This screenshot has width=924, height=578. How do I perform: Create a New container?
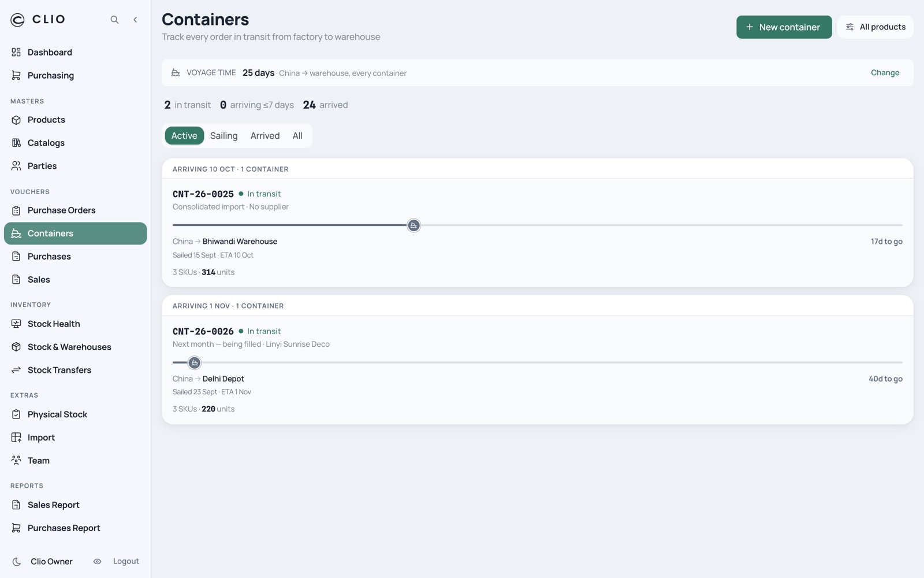pyautogui.click(x=784, y=27)
